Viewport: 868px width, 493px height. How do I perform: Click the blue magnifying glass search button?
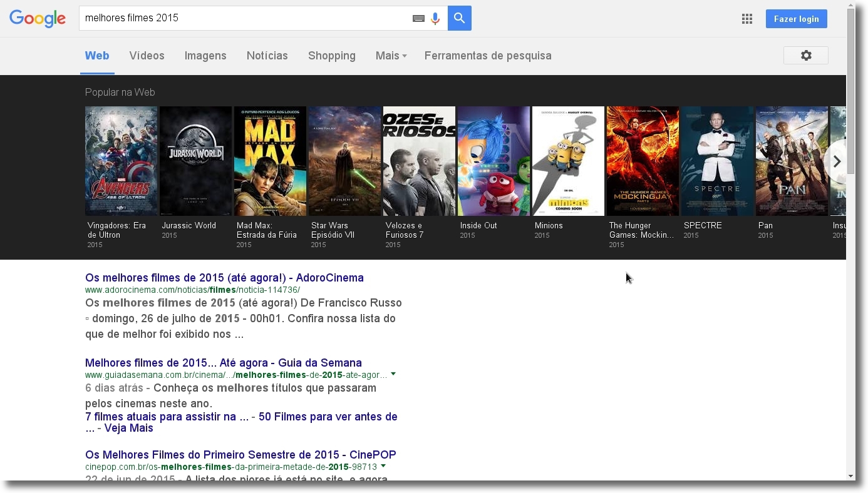click(460, 18)
